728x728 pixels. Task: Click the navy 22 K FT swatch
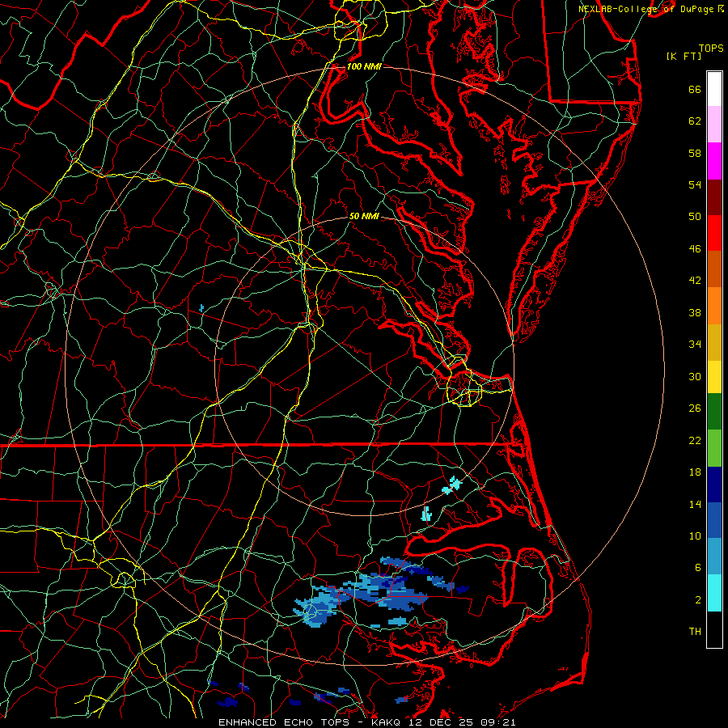pyautogui.click(x=714, y=485)
